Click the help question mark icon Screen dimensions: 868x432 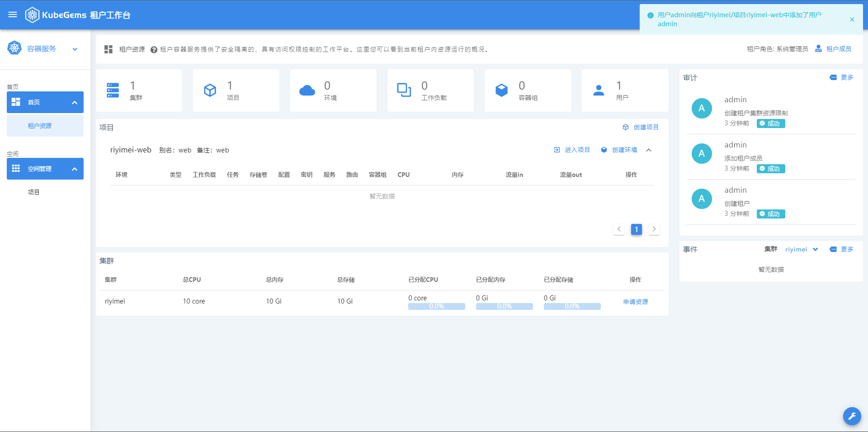click(x=154, y=50)
